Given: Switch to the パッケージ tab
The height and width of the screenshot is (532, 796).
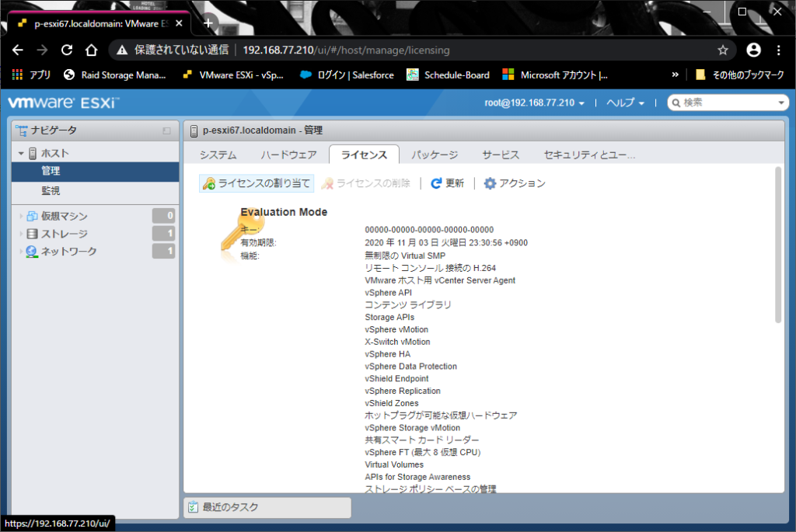Looking at the screenshot, I should [x=435, y=155].
